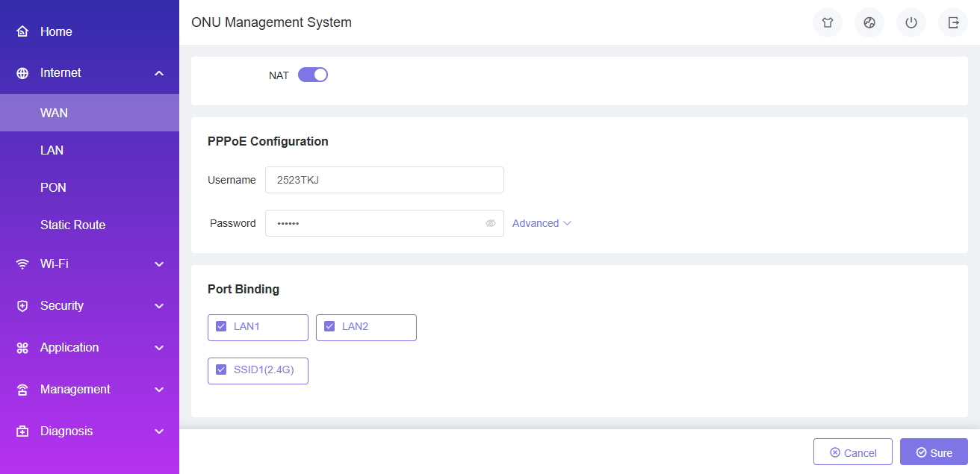
Task: Expand the Wi-Fi menu section
Action: [90, 264]
